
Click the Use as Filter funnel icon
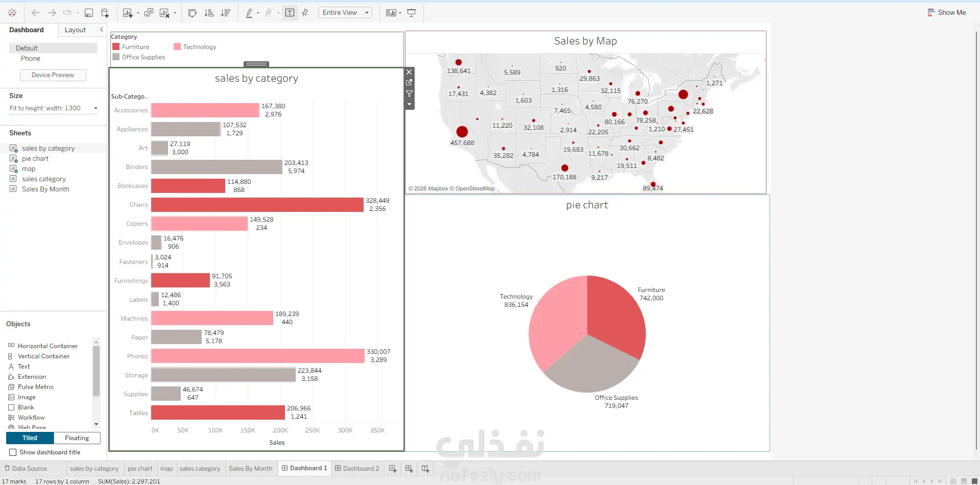(x=409, y=93)
